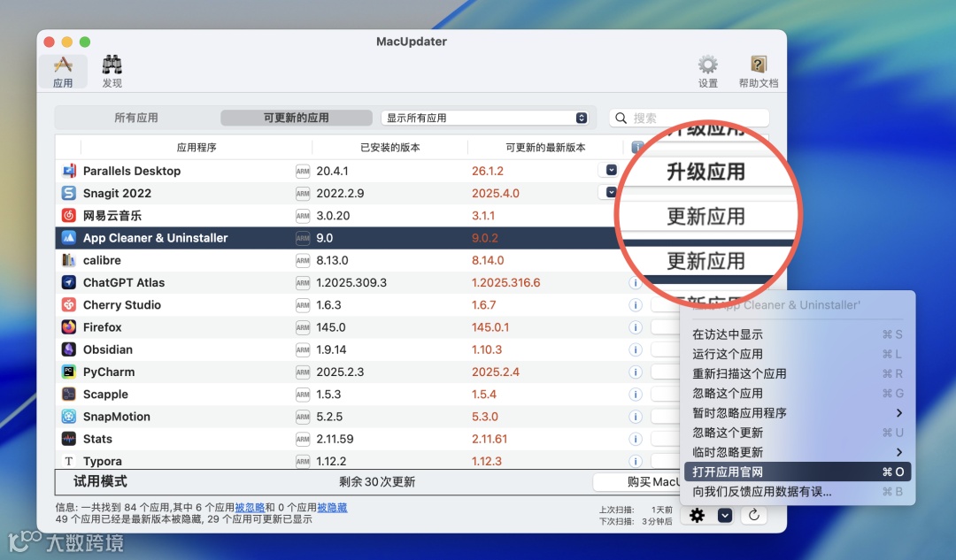
Task: Choose 在访达中显示 from context menu
Action: 798,334
